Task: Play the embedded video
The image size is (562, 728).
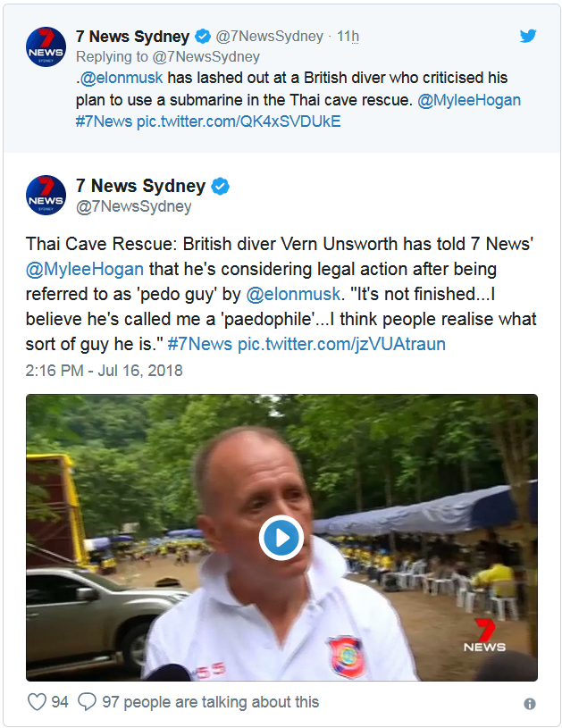Action: click(x=281, y=538)
